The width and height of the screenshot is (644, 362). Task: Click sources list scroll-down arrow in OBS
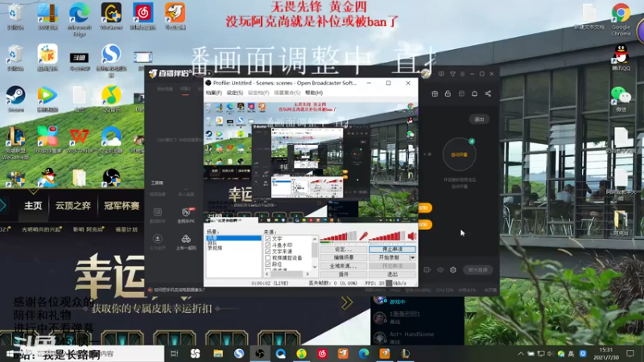point(315,267)
